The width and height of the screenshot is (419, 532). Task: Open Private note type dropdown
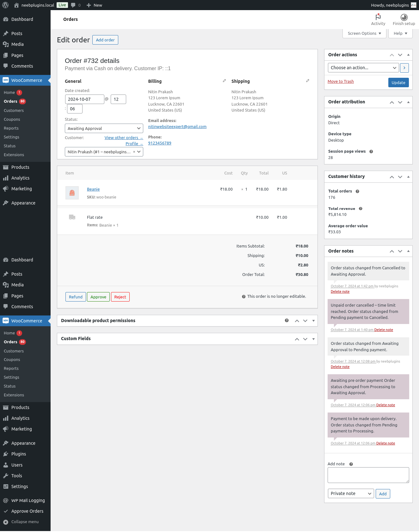coord(351,493)
